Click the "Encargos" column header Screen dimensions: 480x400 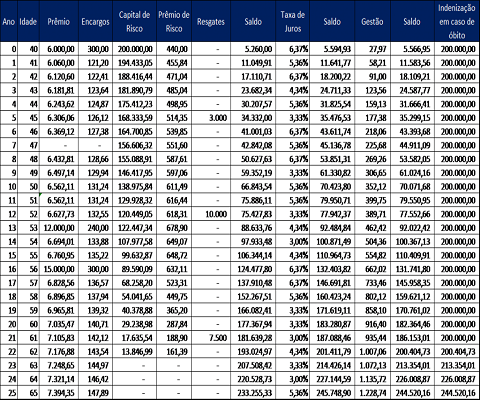95,22
